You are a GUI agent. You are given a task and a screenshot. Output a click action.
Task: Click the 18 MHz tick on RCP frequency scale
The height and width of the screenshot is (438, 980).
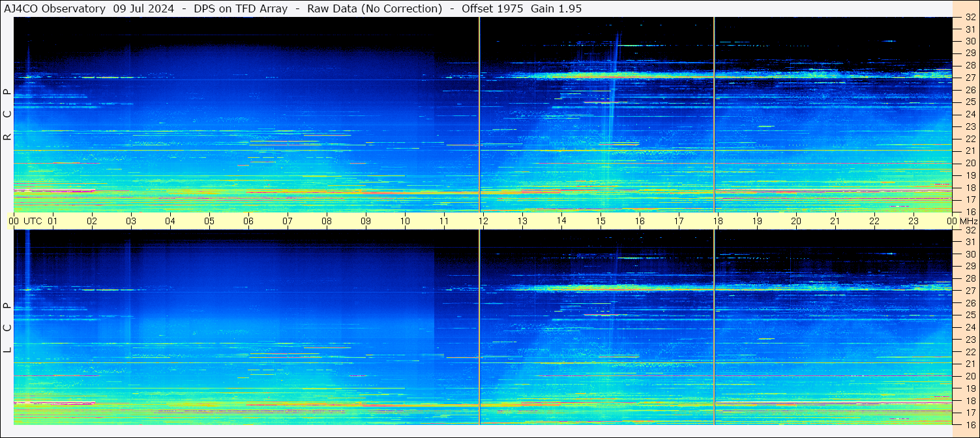970,188
